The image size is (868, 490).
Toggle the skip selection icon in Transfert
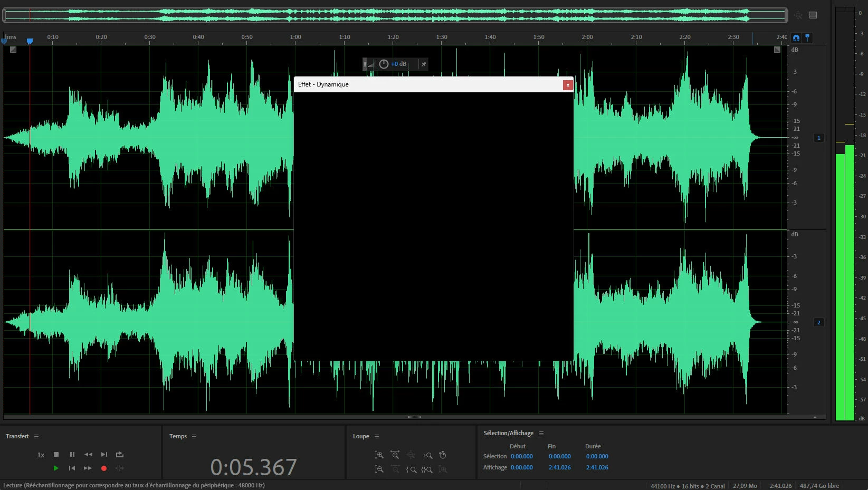coord(120,468)
